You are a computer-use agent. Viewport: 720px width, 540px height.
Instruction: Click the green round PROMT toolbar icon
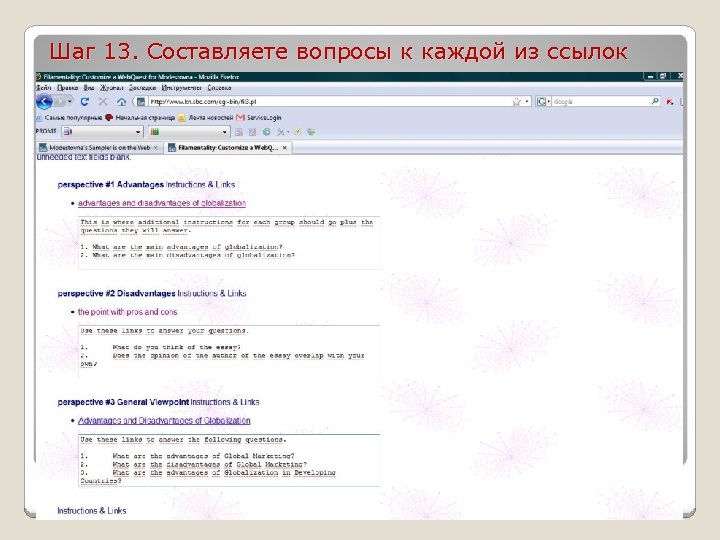tap(266, 132)
